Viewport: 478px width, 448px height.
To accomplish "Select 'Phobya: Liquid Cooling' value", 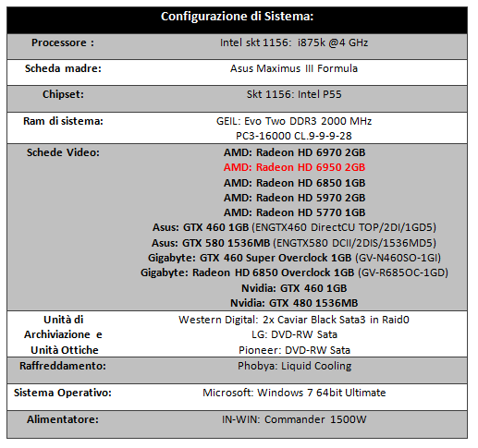I will point(294,366).
